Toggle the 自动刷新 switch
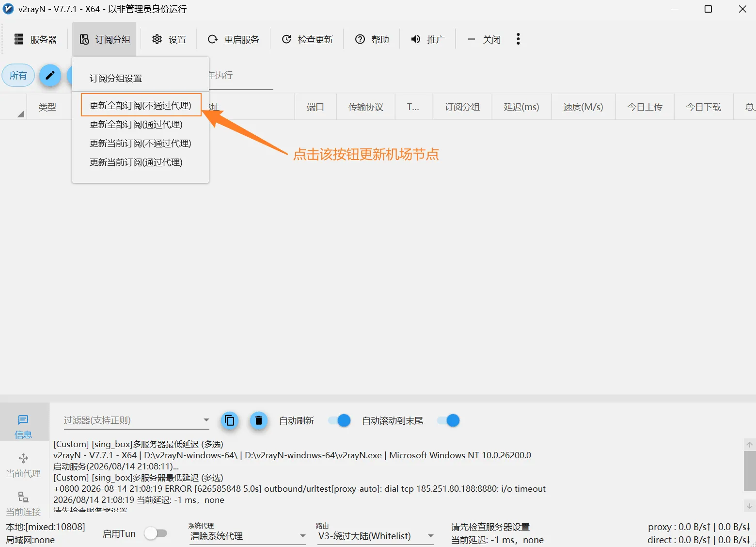Viewport: 756px width, 547px height. (x=339, y=420)
